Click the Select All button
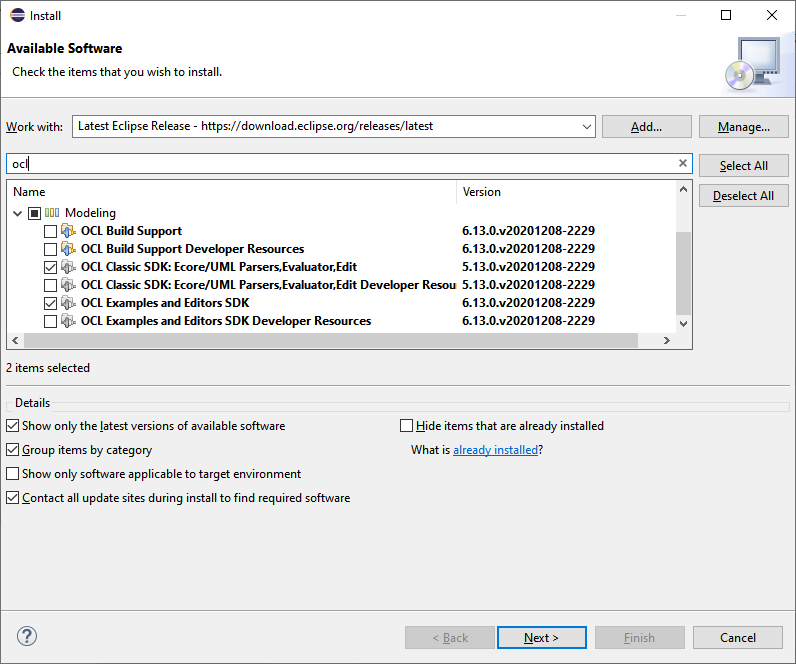This screenshot has height=664, width=796. 744,165
